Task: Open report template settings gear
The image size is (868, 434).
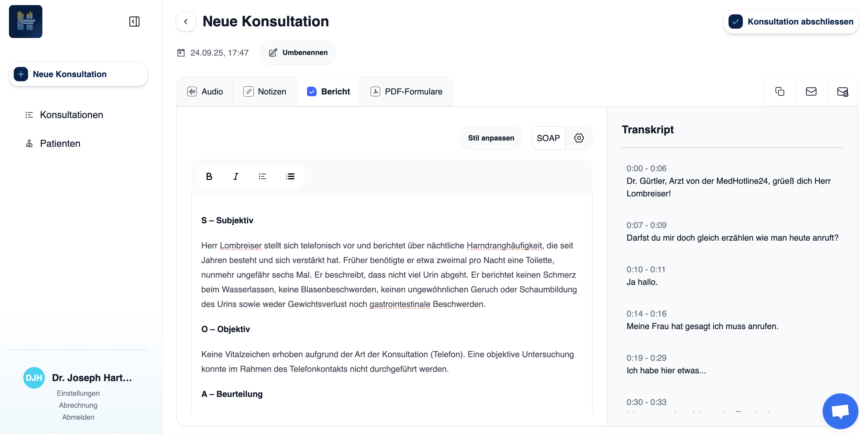Action: point(579,138)
